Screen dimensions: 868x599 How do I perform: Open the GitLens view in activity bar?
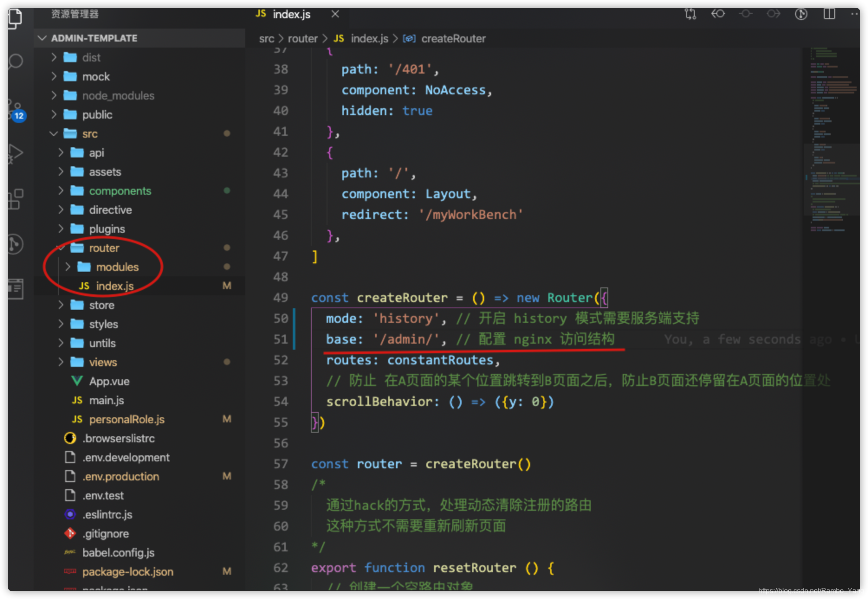[15, 244]
